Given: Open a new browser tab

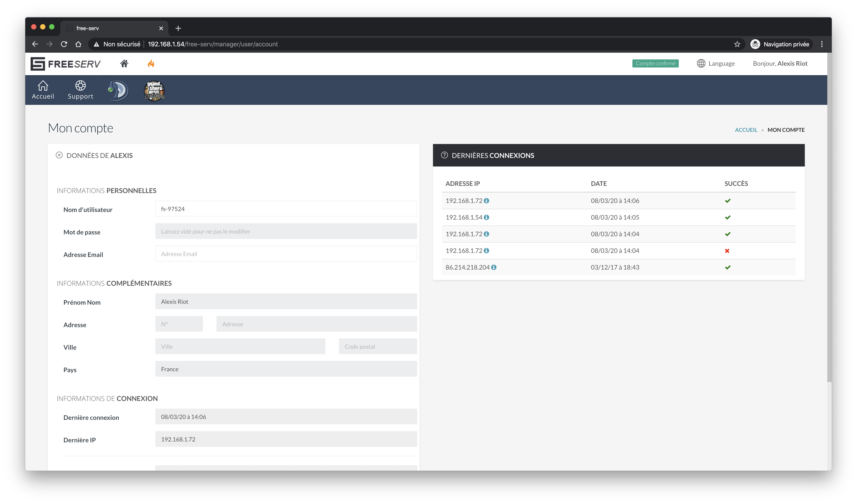Looking at the screenshot, I should click(178, 28).
